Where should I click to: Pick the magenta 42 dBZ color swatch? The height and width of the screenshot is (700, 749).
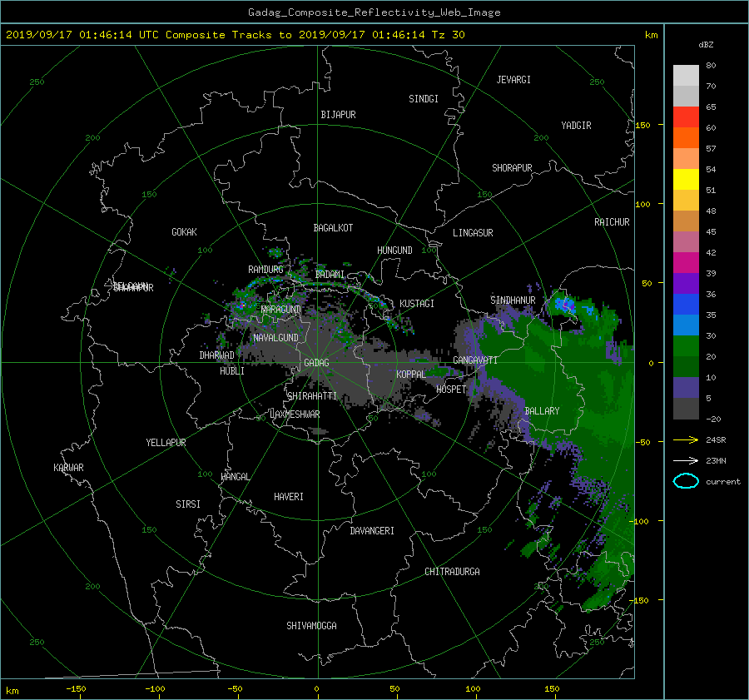point(686,262)
